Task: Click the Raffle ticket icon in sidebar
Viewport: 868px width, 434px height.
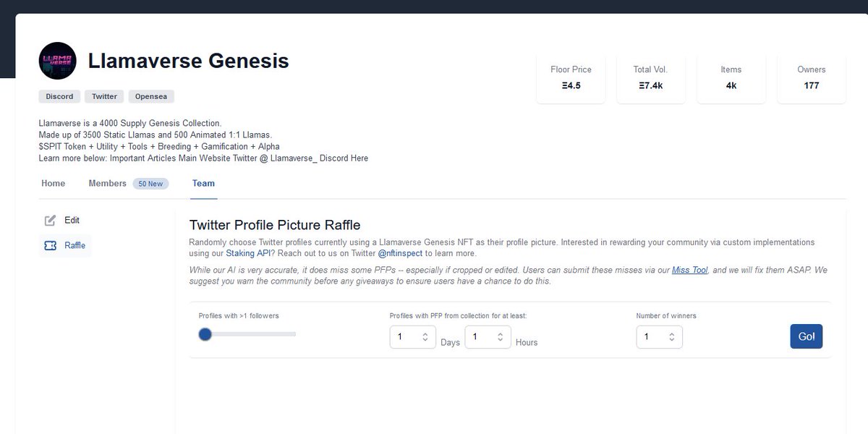Action: (50, 246)
